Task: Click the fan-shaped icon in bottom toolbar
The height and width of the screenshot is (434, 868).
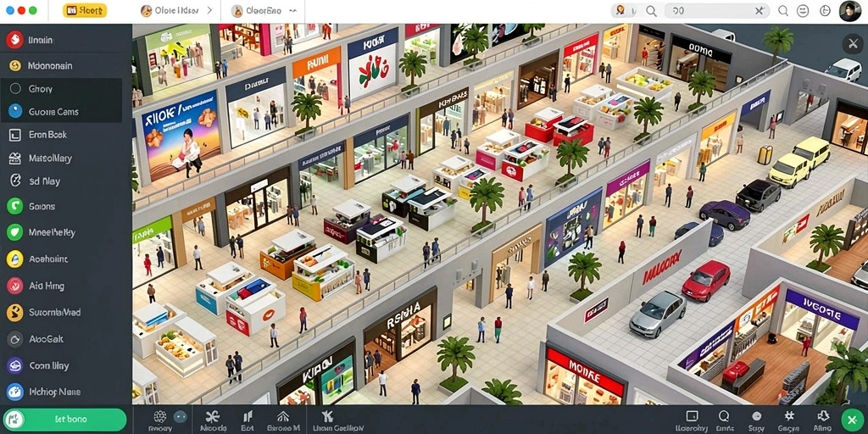Action: coord(213,416)
